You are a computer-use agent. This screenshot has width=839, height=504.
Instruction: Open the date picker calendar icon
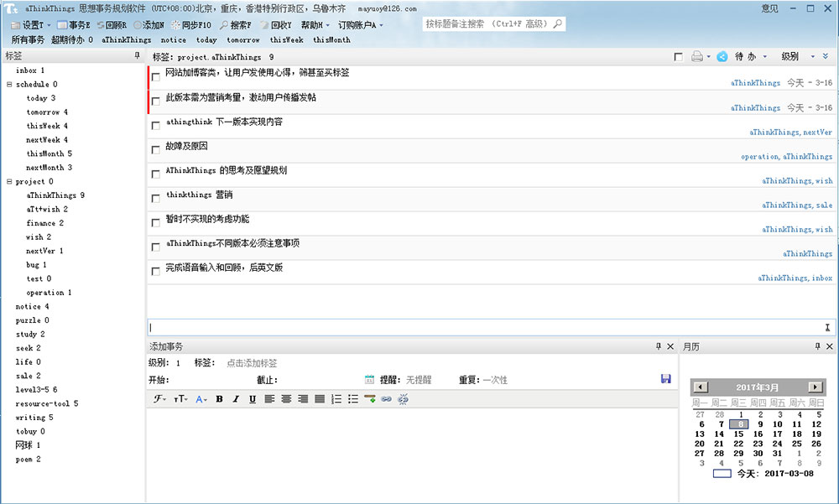tap(369, 379)
